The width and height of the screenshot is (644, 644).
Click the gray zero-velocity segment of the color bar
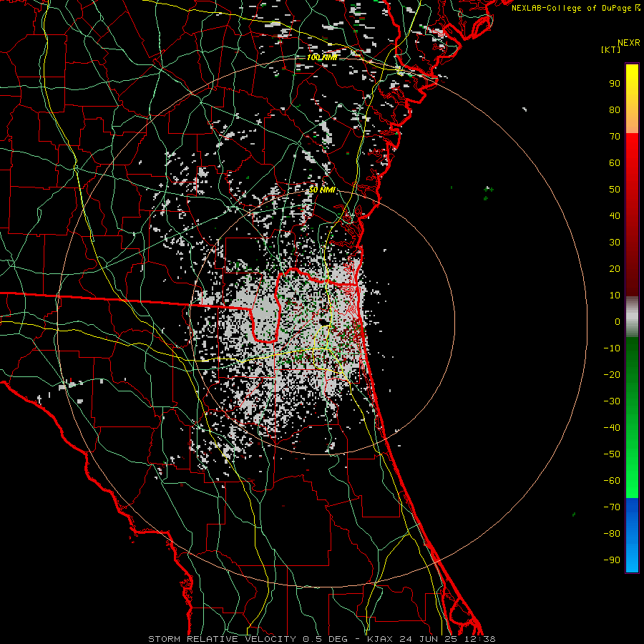(x=632, y=317)
